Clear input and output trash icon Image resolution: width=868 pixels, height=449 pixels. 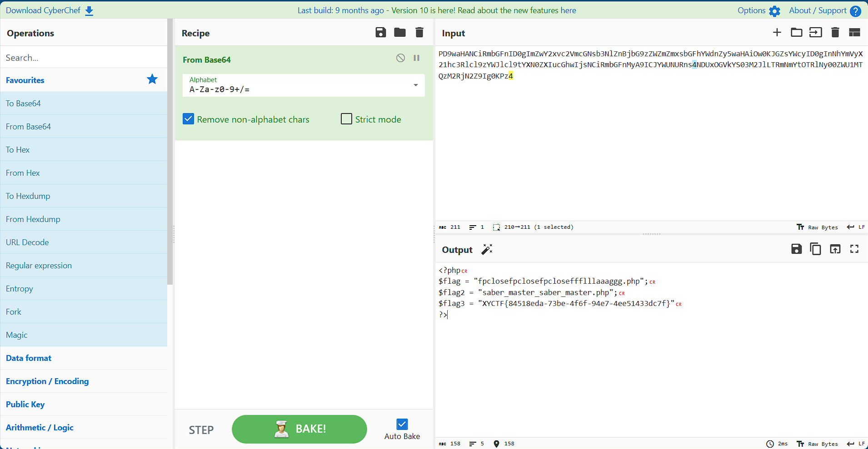click(835, 32)
